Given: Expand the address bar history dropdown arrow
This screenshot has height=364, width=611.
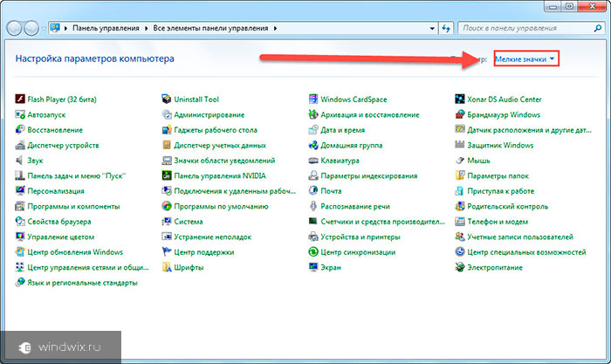Looking at the screenshot, I should click(x=432, y=28).
